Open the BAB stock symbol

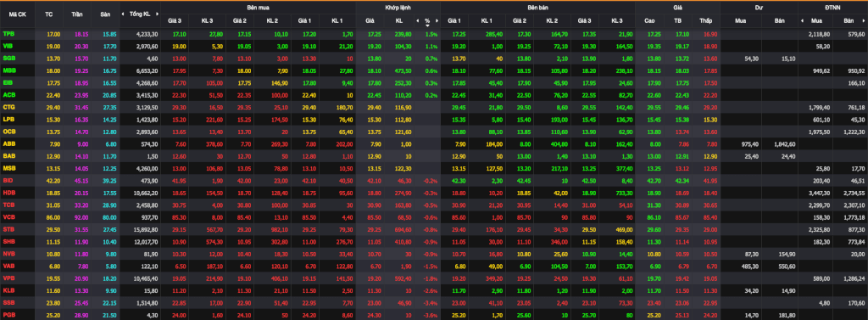pyautogui.click(x=8, y=156)
